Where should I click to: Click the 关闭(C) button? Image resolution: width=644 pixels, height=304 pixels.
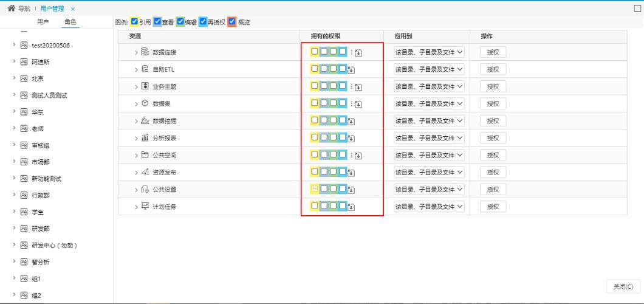(x=623, y=287)
